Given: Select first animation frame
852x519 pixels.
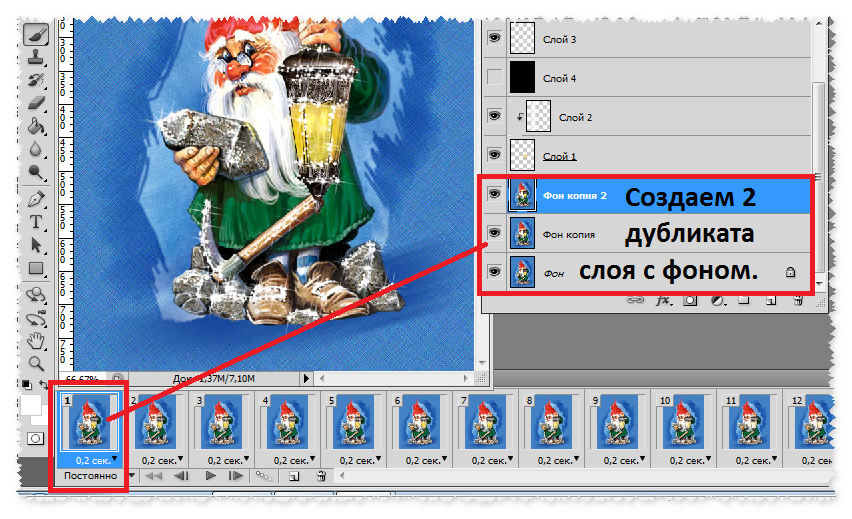Looking at the screenshot, I should [x=153, y=477].
